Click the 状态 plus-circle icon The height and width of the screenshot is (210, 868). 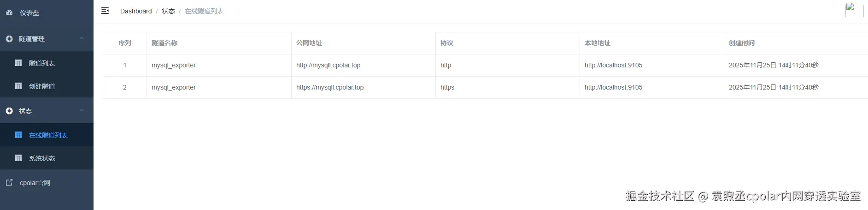(9, 111)
